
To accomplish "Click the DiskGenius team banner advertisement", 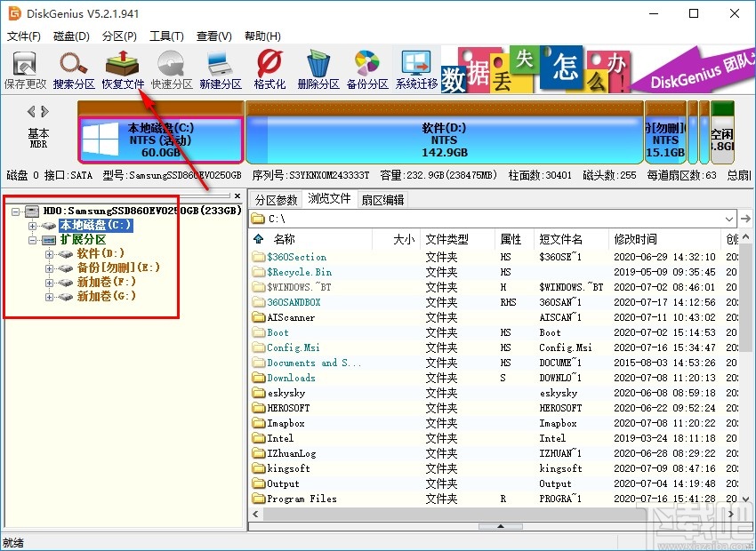I will pos(598,69).
